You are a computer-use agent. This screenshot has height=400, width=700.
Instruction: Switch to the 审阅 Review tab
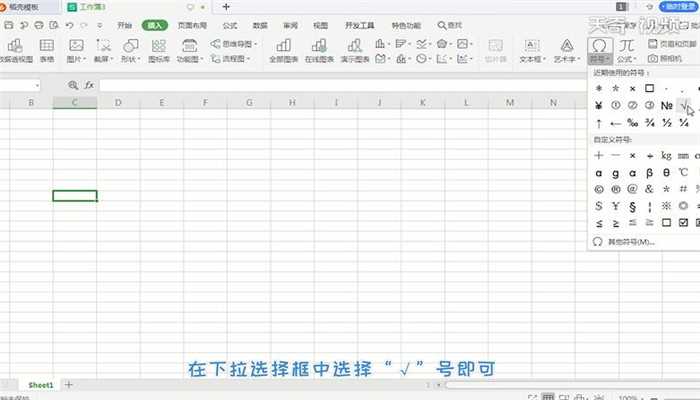click(x=290, y=25)
